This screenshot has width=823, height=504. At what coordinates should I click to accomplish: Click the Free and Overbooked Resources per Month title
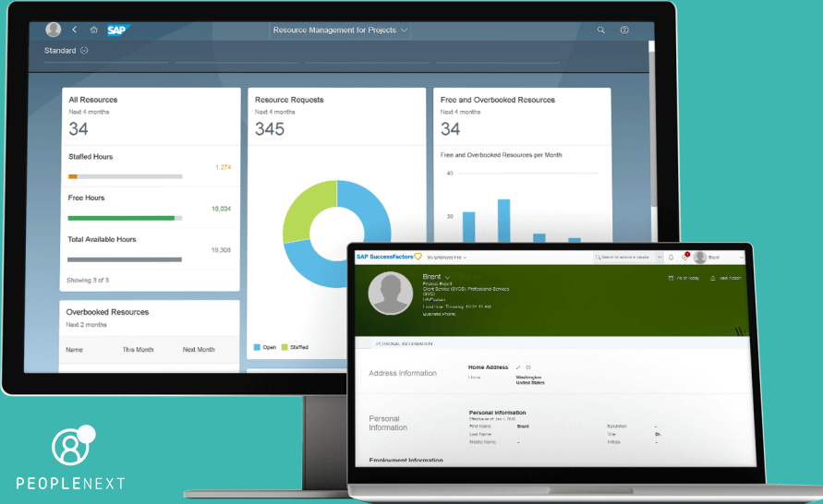(502, 155)
